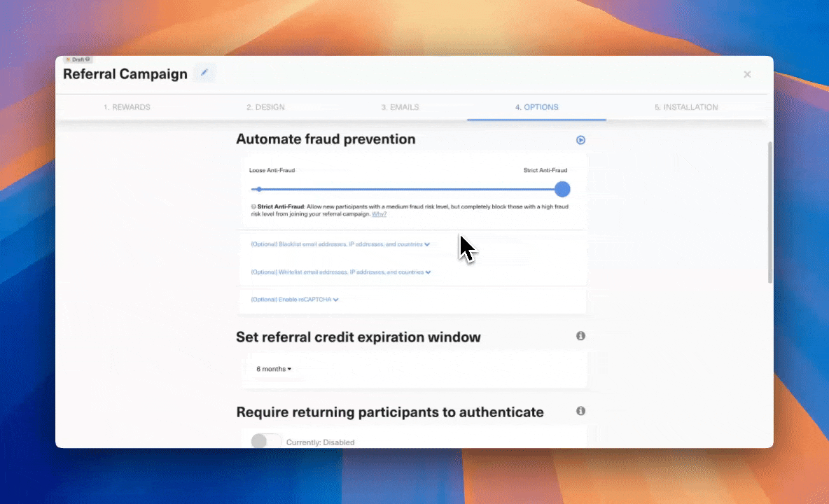Click the info icon before Strict Anti-Fraud description
Screen dimensions: 829x504
pos(253,206)
